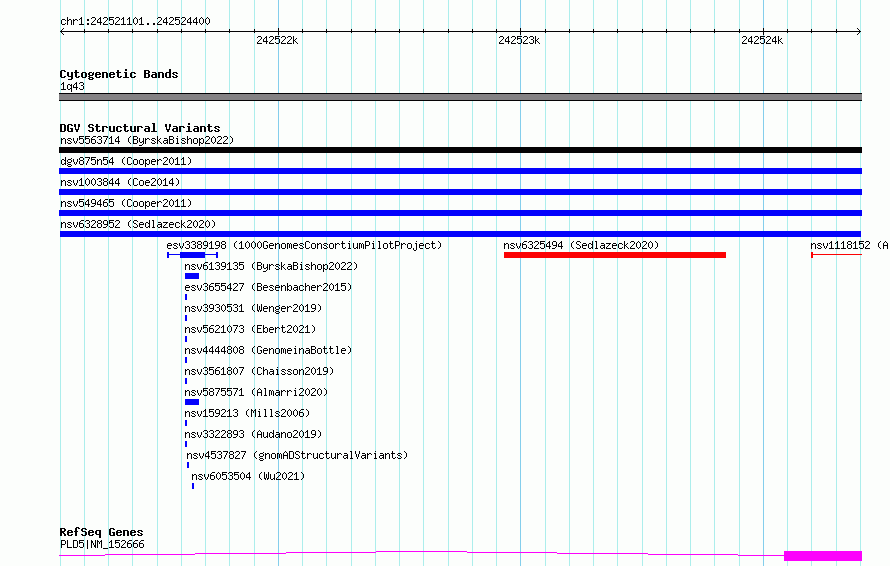The image size is (890, 566).
Task: Open nsv6328952 (Sedlazeck2020) variant details
Action: coord(138,224)
